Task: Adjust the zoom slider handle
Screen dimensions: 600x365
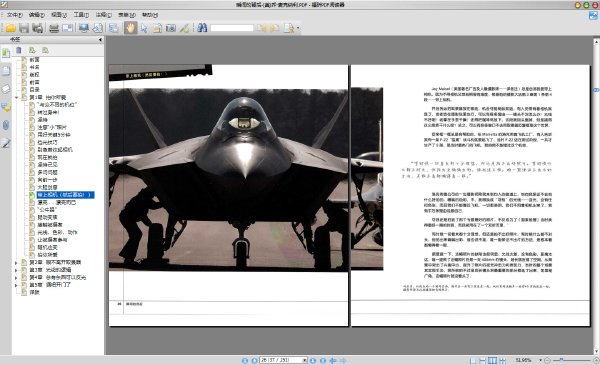Action: (561, 360)
